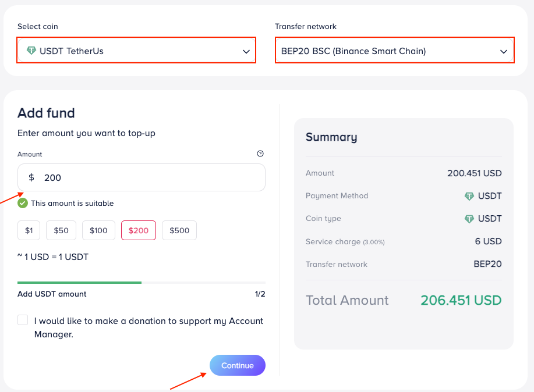Click the USDT icon beside Payment Method

point(469,196)
